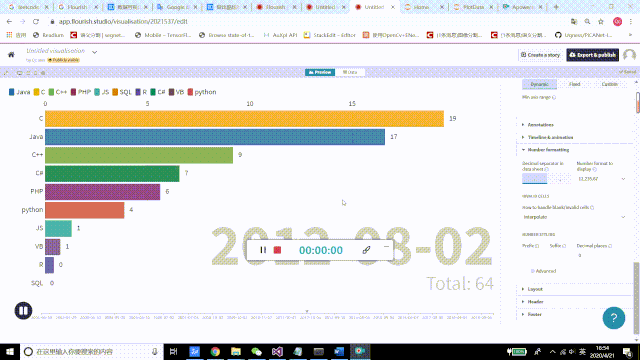
Task: Reload the browser page
Action: [36, 22]
